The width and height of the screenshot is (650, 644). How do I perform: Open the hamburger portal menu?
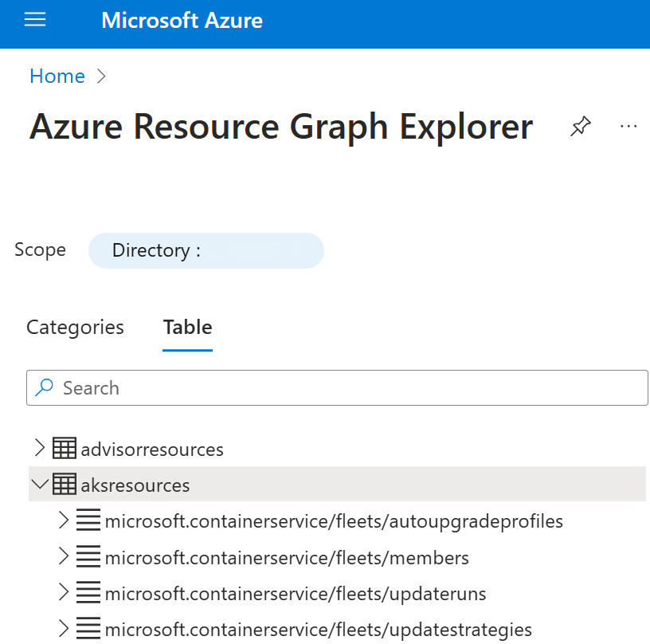(x=35, y=21)
